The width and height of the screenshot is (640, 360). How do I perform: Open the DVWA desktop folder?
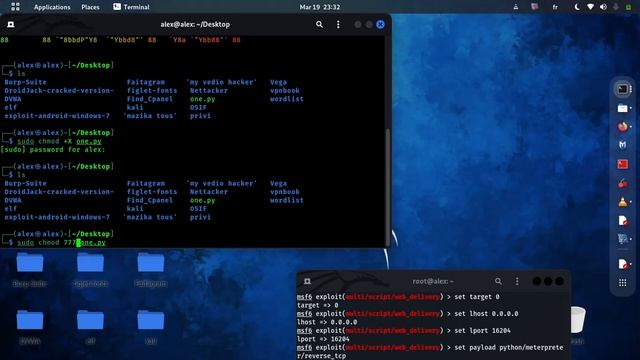[x=30, y=327]
